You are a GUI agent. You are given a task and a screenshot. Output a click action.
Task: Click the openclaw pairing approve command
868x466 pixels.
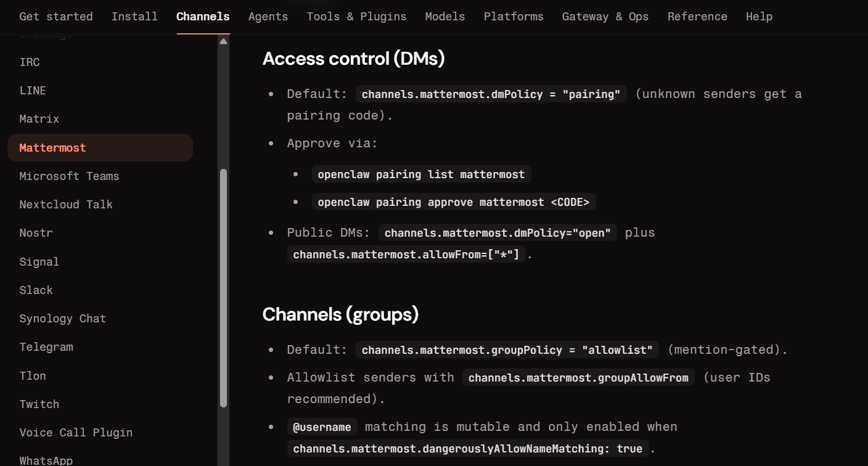(454, 202)
